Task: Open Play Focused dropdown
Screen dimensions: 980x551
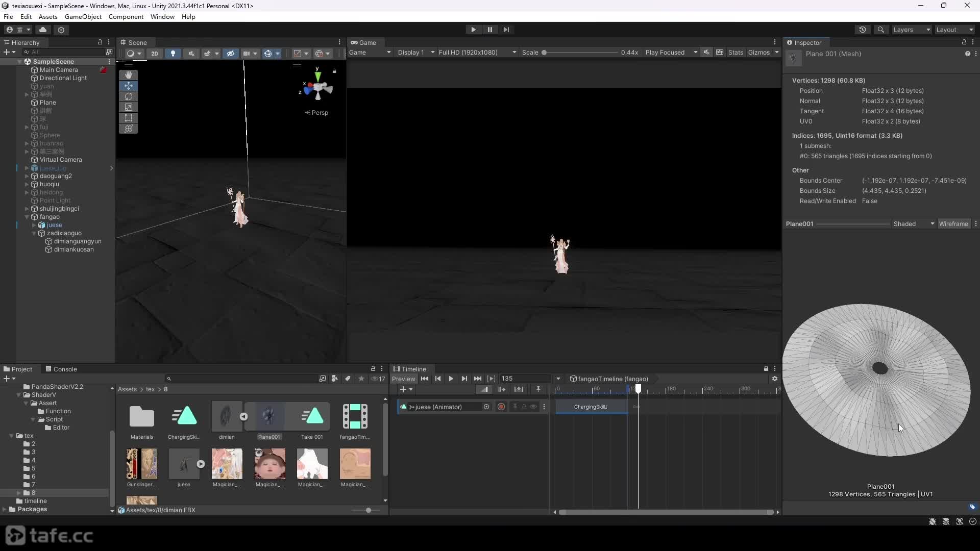Action: [671, 52]
